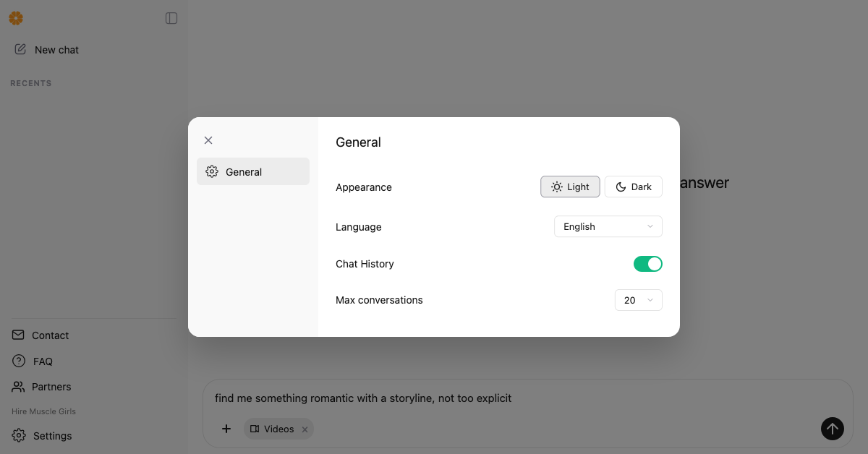Click the RECENTS section heading

pos(31,83)
